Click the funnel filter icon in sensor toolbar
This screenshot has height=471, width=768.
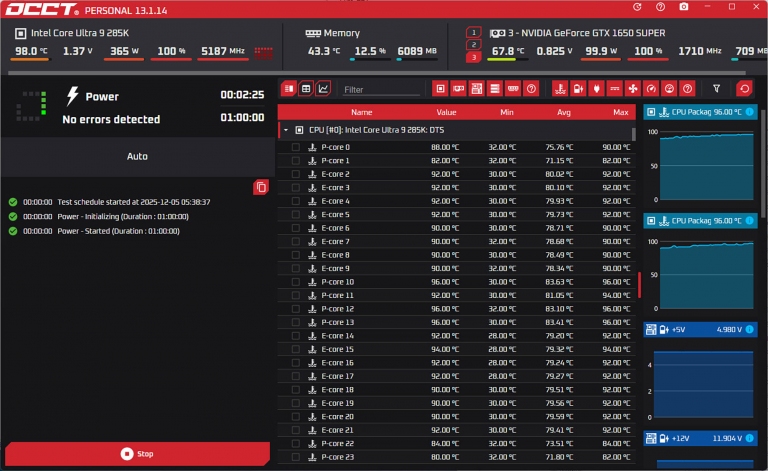[716, 89]
